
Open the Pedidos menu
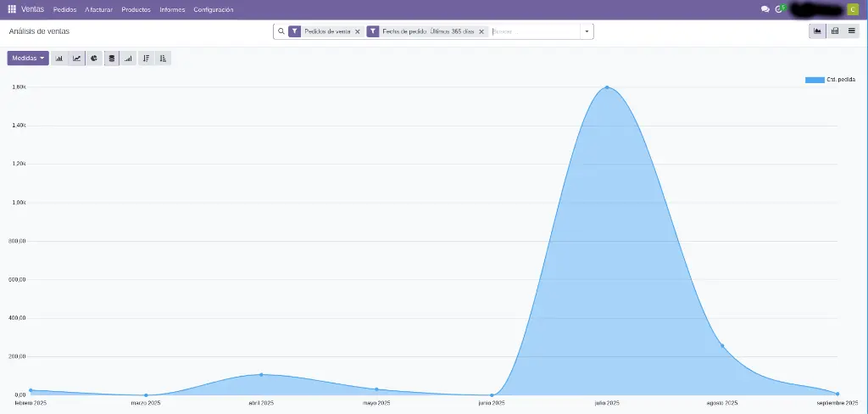tap(64, 9)
